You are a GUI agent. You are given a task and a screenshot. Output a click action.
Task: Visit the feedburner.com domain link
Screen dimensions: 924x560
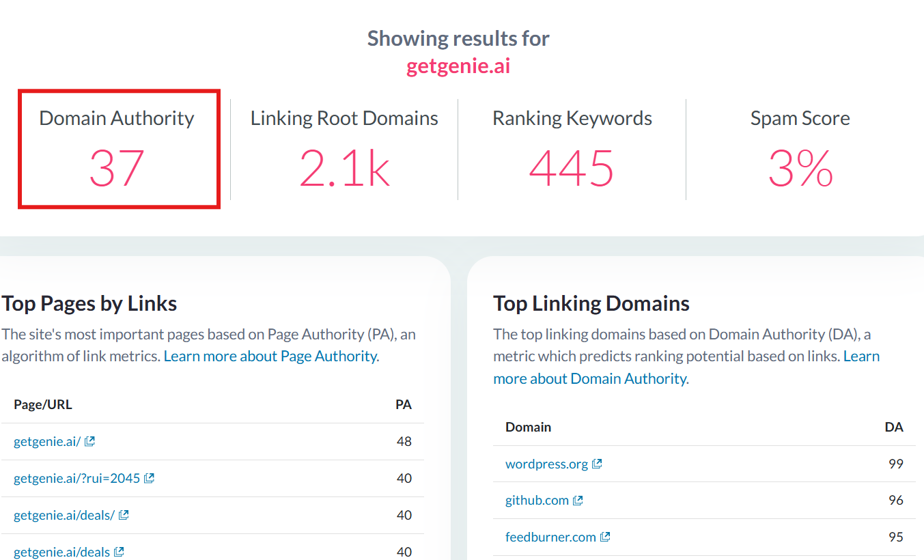click(550, 537)
